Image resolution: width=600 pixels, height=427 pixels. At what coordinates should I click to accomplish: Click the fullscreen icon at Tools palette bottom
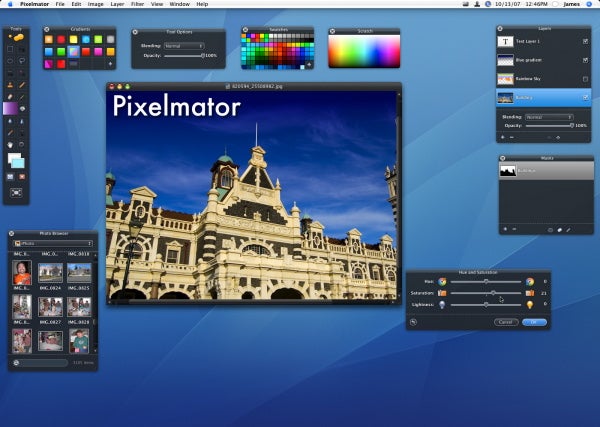click(x=16, y=193)
